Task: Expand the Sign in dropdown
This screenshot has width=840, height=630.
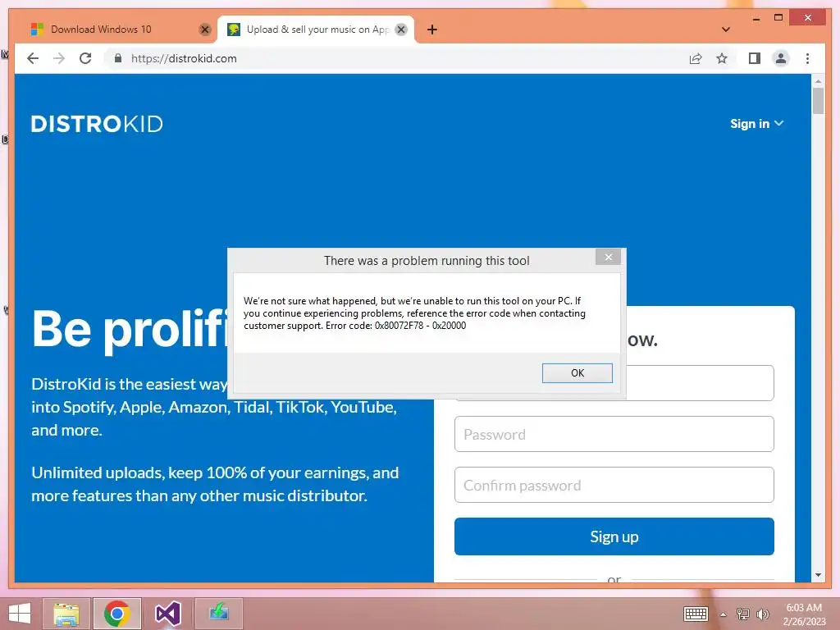Action: (x=756, y=124)
